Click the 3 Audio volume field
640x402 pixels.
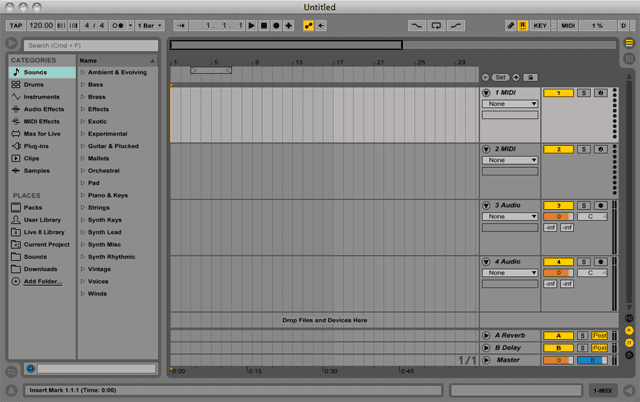[558, 217]
